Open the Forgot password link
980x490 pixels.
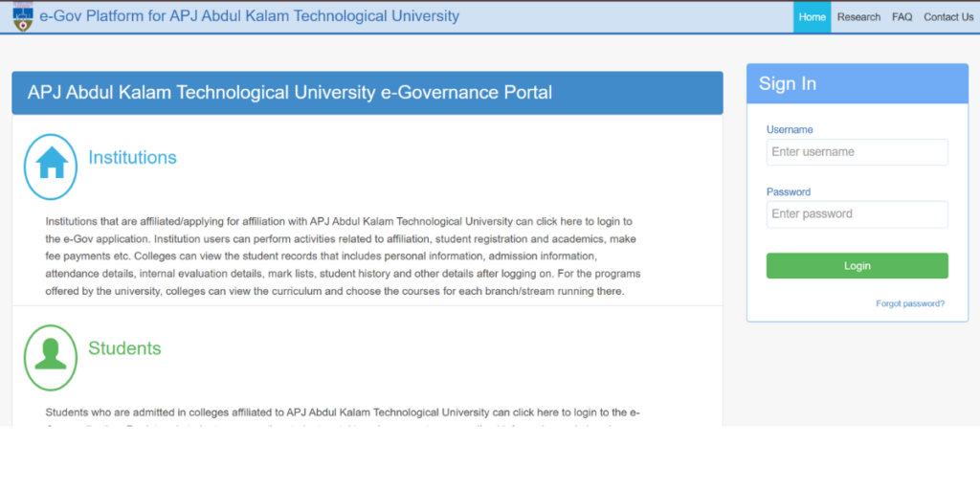tap(910, 303)
